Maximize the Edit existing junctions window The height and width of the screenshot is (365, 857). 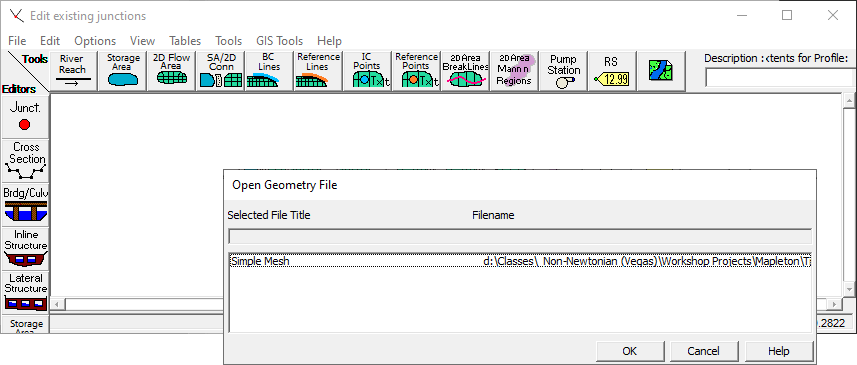787,15
